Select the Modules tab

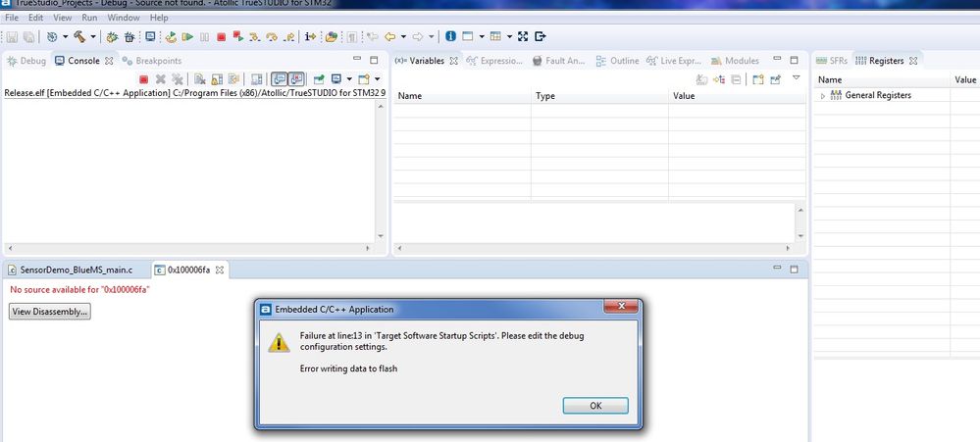735,61
